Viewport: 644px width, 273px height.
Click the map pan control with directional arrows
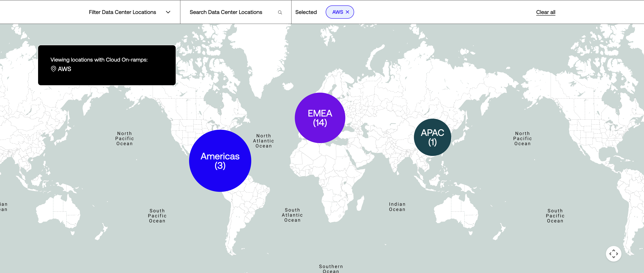pos(613,254)
